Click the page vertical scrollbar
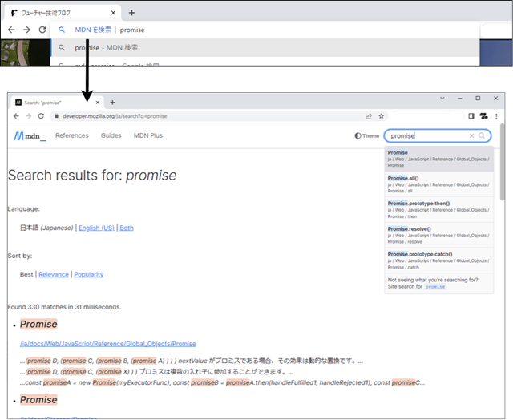This screenshot has height=420, width=513. (503, 162)
